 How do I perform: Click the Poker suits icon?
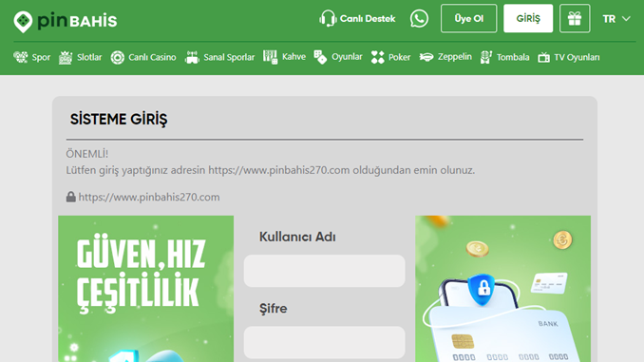pyautogui.click(x=377, y=57)
